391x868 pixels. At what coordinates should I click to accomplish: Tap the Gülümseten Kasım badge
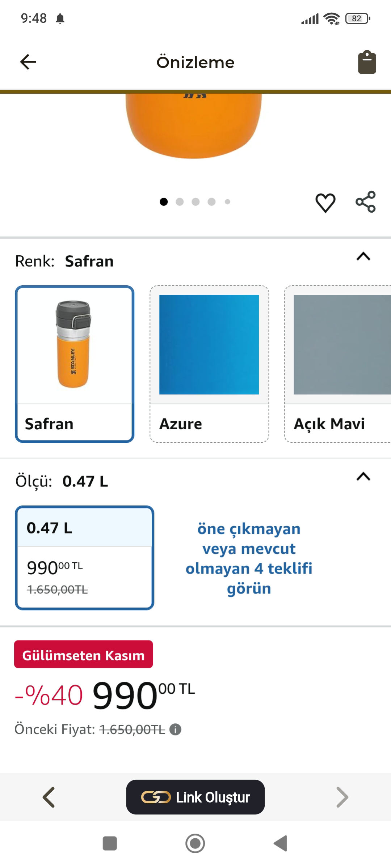click(83, 654)
